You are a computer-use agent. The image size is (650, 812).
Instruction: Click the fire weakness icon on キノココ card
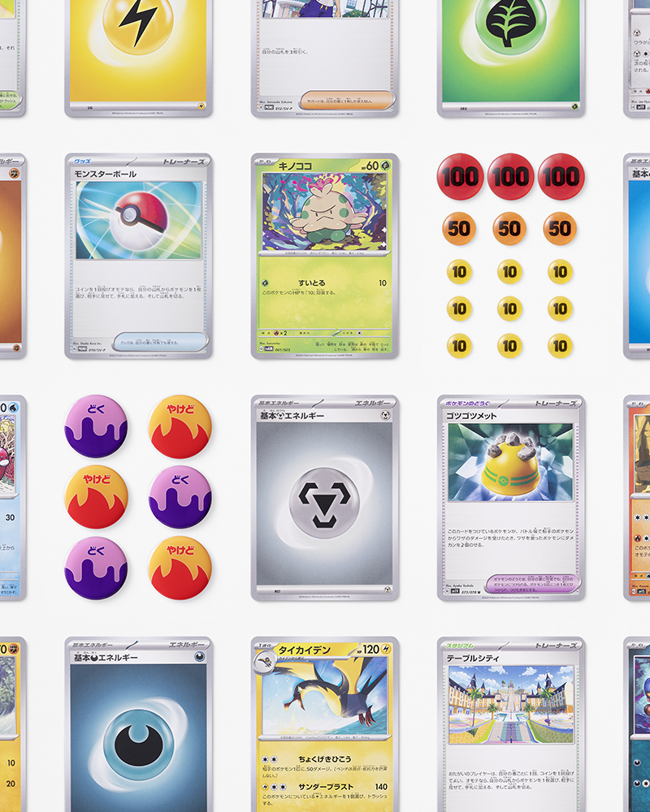pyautogui.click(x=277, y=333)
